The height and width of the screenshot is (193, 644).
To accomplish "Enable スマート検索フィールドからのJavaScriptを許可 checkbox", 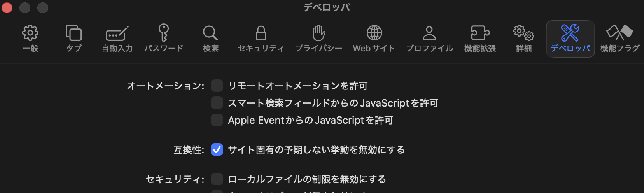I will click(217, 103).
